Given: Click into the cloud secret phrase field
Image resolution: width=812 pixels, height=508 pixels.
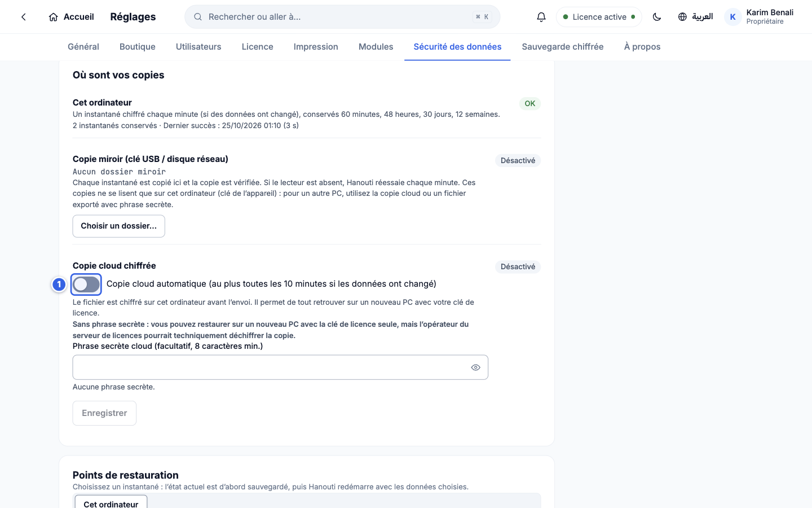Looking at the screenshot, I should pos(280,367).
